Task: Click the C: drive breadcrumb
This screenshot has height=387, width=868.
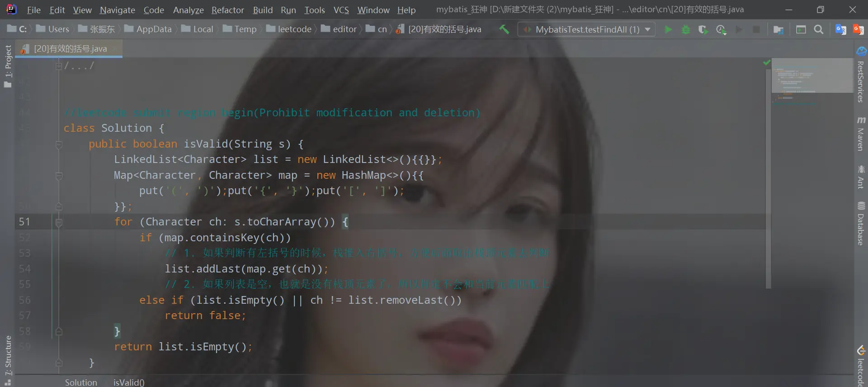Action: (17, 29)
